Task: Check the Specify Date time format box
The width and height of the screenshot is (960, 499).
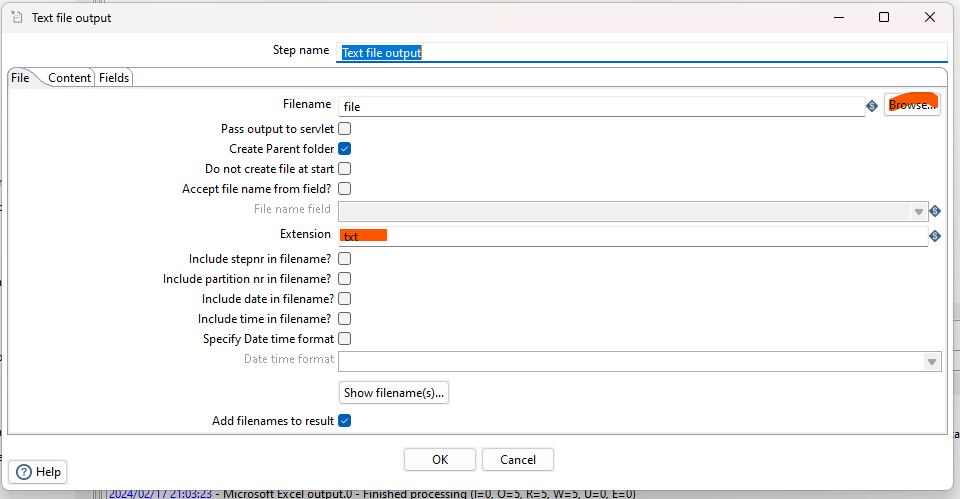Action: click(344, 339)
